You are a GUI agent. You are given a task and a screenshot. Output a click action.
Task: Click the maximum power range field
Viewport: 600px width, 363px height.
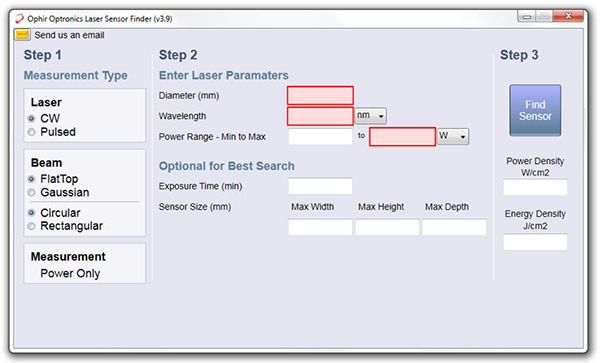click(403, 137)
